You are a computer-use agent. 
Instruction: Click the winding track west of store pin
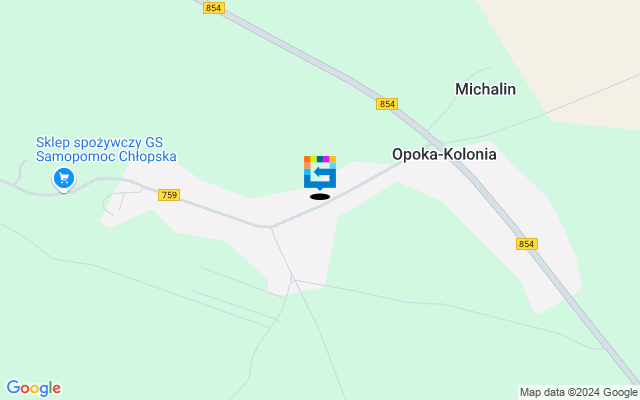[x=20, y=172]
